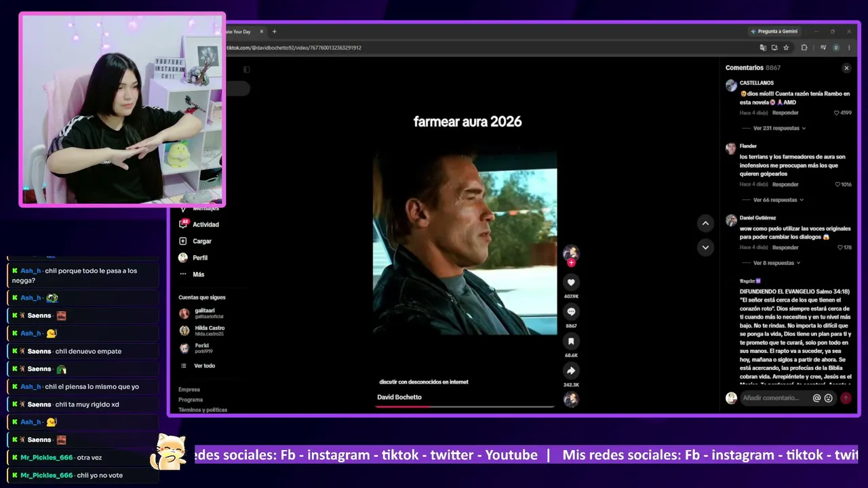Go to next video with down arrow
The height and width of the screenshot is (488, 868).
705,247
